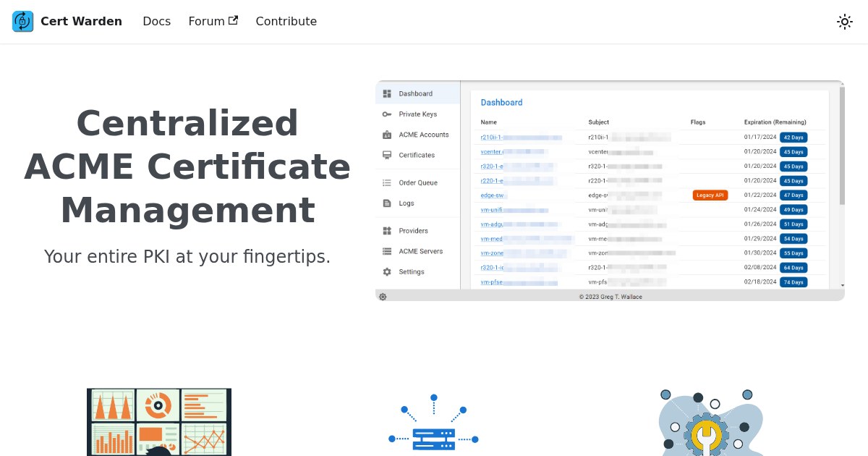Click the 54 Days badge

click(x=793, y=239)
